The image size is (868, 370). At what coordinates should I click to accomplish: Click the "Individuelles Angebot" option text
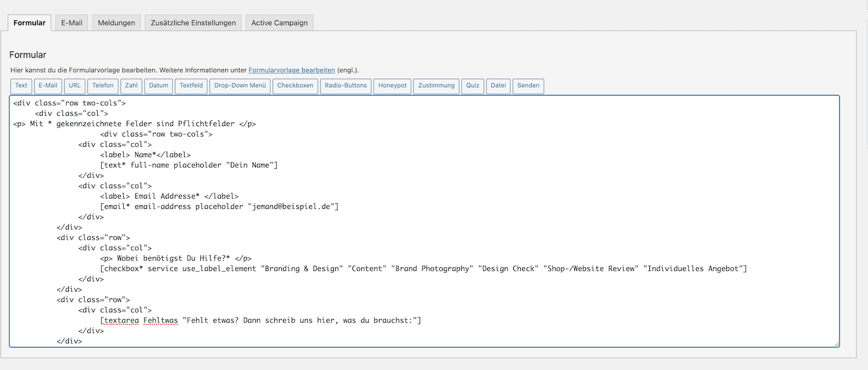tap(693, 269)
